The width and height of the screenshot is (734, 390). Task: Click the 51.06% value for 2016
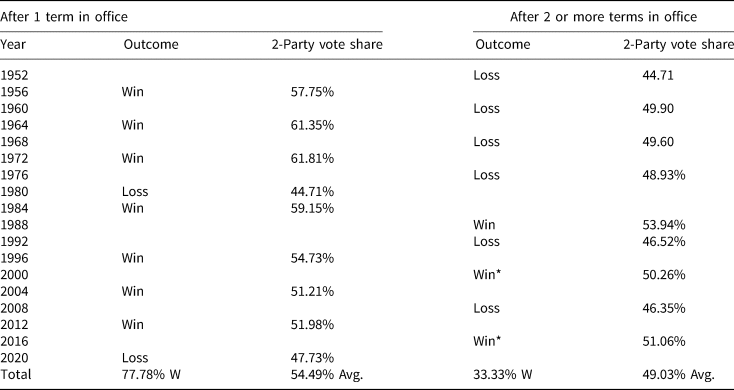[663, 341]
